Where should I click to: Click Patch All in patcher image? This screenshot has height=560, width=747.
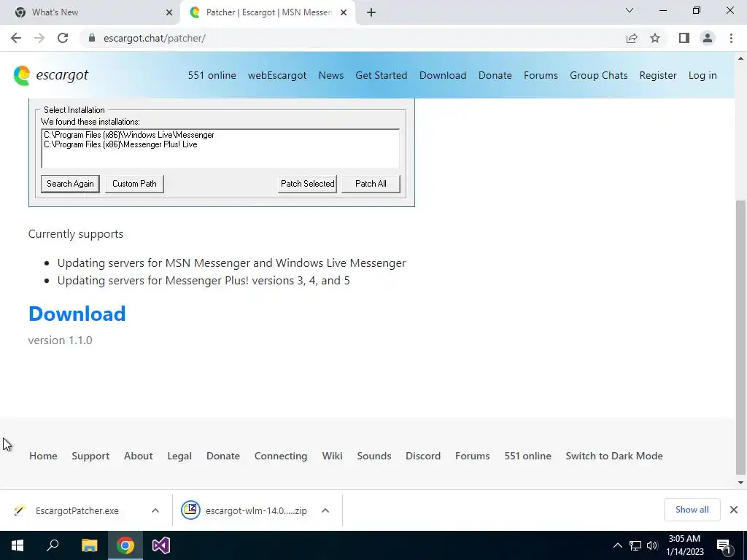pyautogui.click(x=371, y=184)
